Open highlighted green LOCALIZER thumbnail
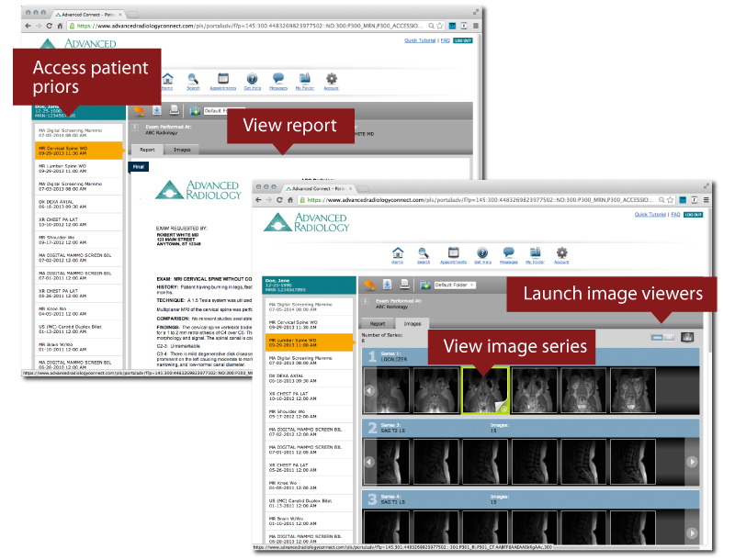The image size is (735, 560). 485,390
